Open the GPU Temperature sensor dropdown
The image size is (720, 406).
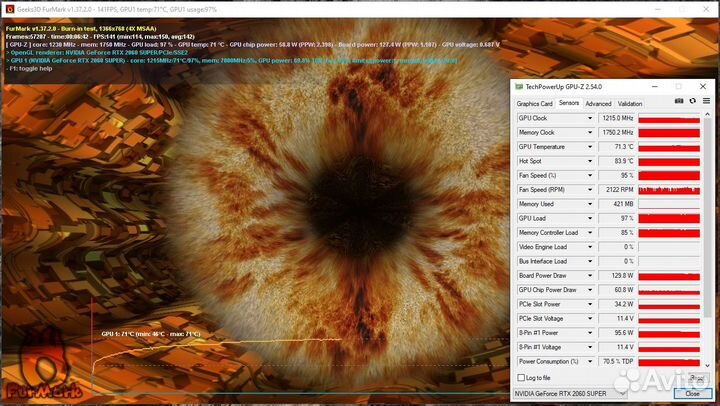coord(590,147)
